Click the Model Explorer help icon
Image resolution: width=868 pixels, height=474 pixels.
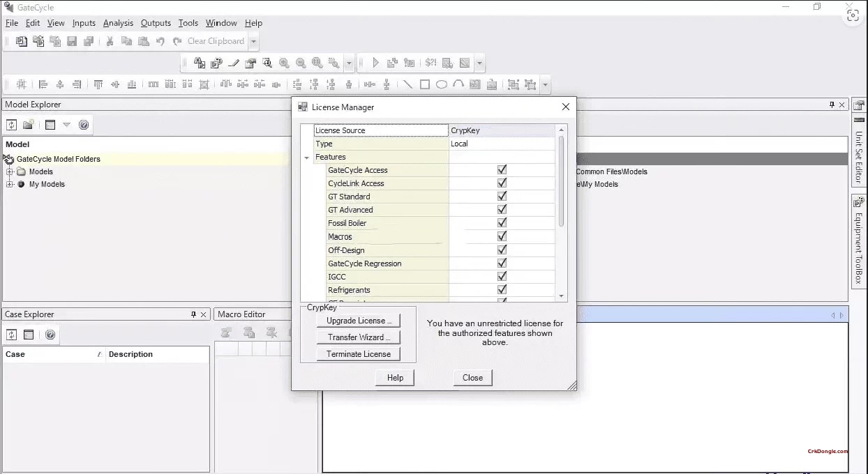pyautogui.click(x=84, y=124)
